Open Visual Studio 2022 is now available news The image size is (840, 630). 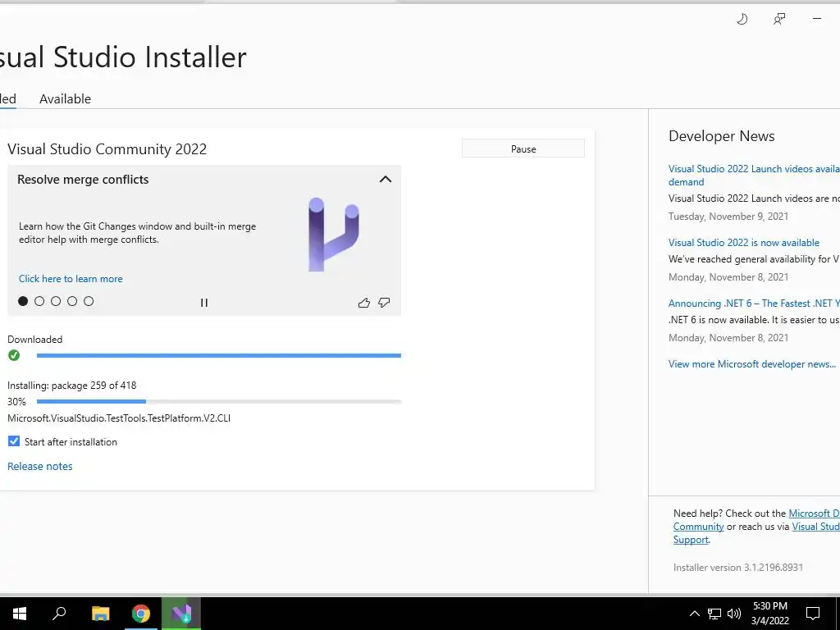(743, 243)
